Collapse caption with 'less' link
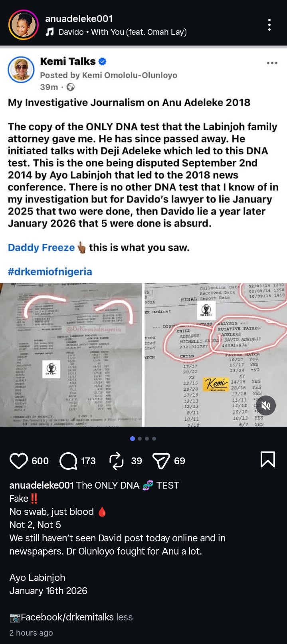 pyautogui.click(x=125, y=617)
